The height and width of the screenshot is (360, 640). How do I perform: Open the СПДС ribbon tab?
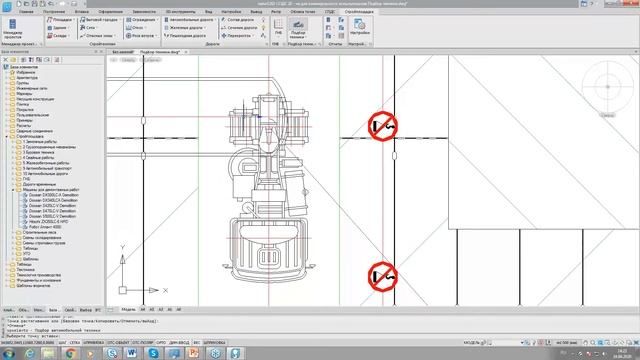tap(330, 12)
